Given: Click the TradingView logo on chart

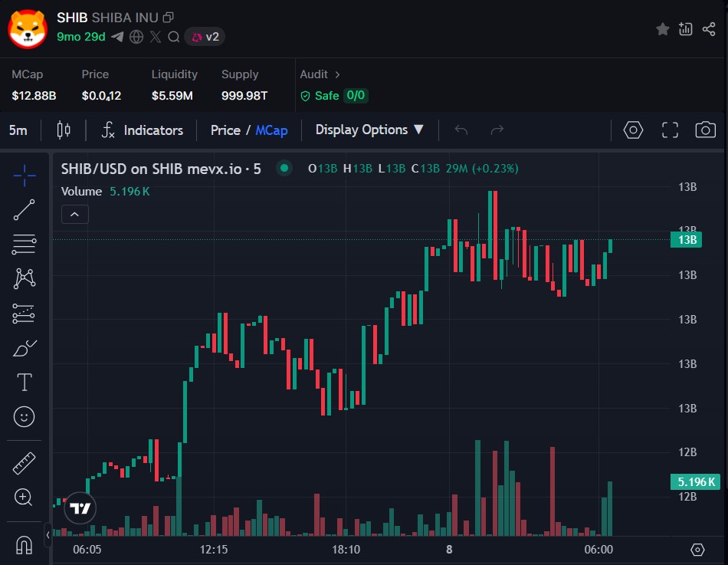Looking at the screenshot, I should pyautogui.click(x=80, y=508).
